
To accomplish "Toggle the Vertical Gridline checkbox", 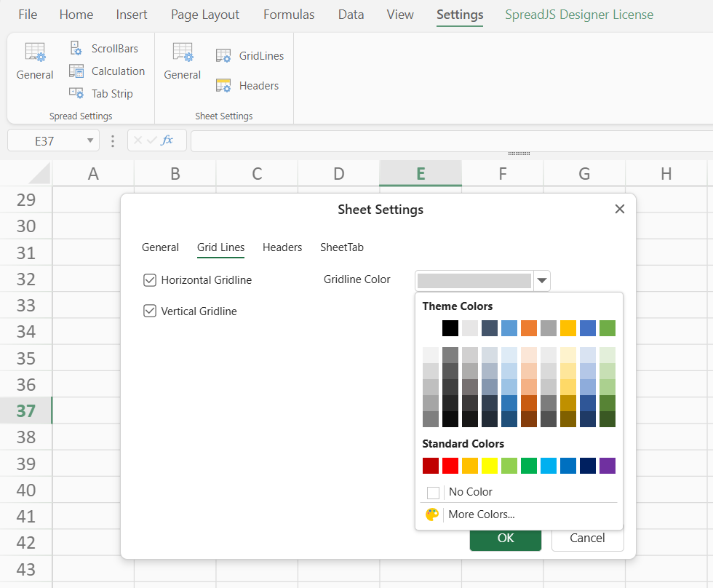I will [x=150, y=311].
